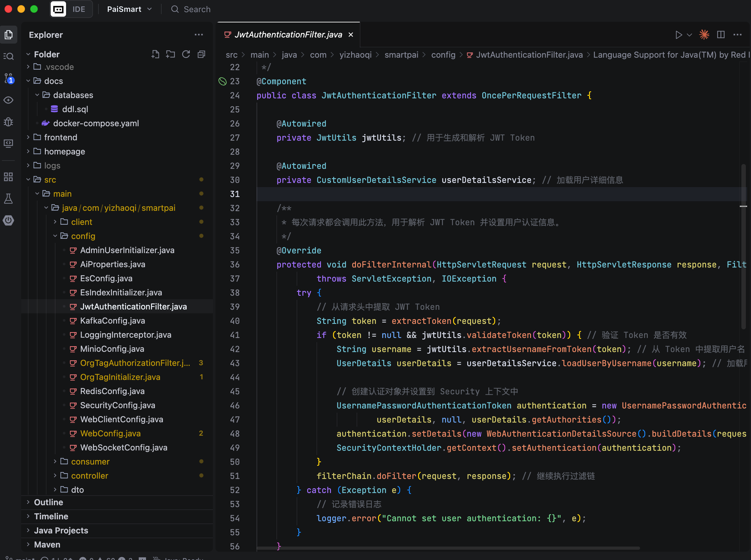Viewport: 751px width, 560px height.
Task: Click the orange AI assistant star icon
Action: coord(704,35)
